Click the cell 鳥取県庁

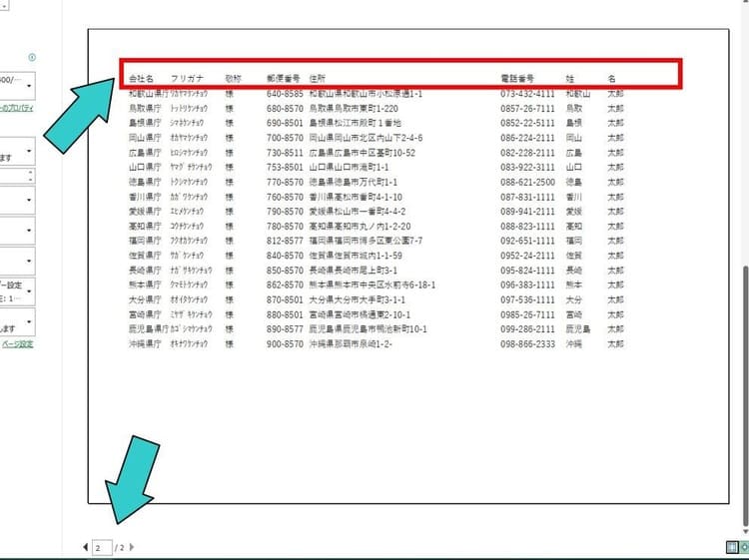(x=145, y=109)
